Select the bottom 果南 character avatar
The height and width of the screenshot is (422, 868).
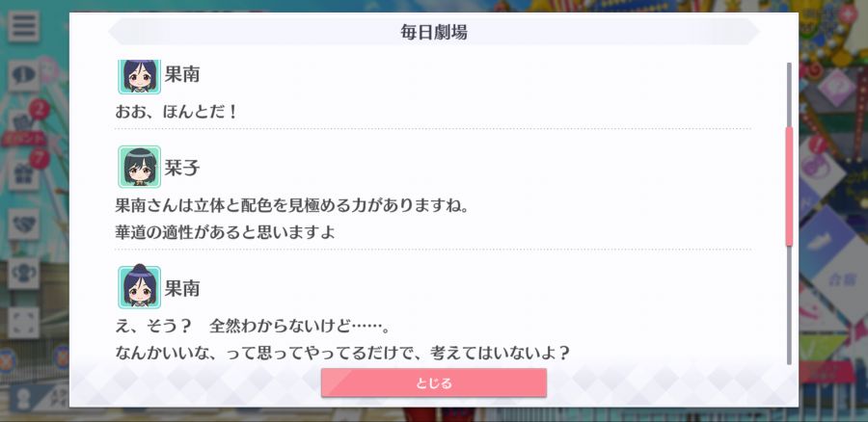(140, 288)
